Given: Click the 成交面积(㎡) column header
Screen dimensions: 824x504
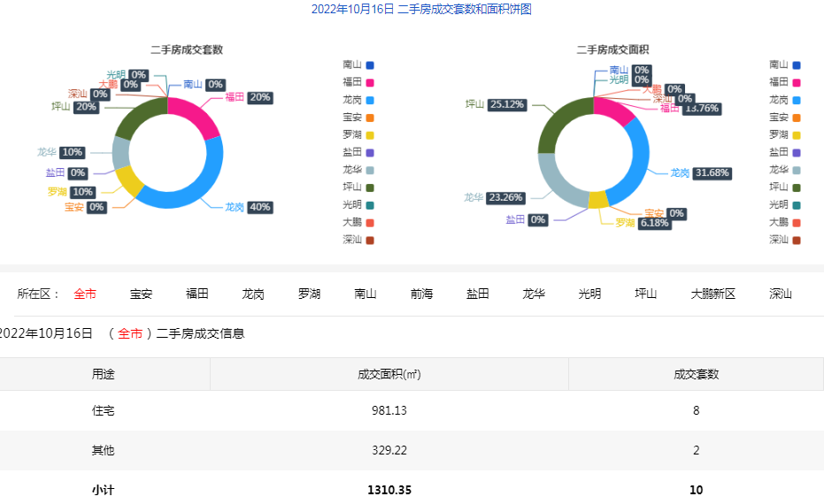Looking at the screenshot, I should pyautogui.click(x=389, y=374).
